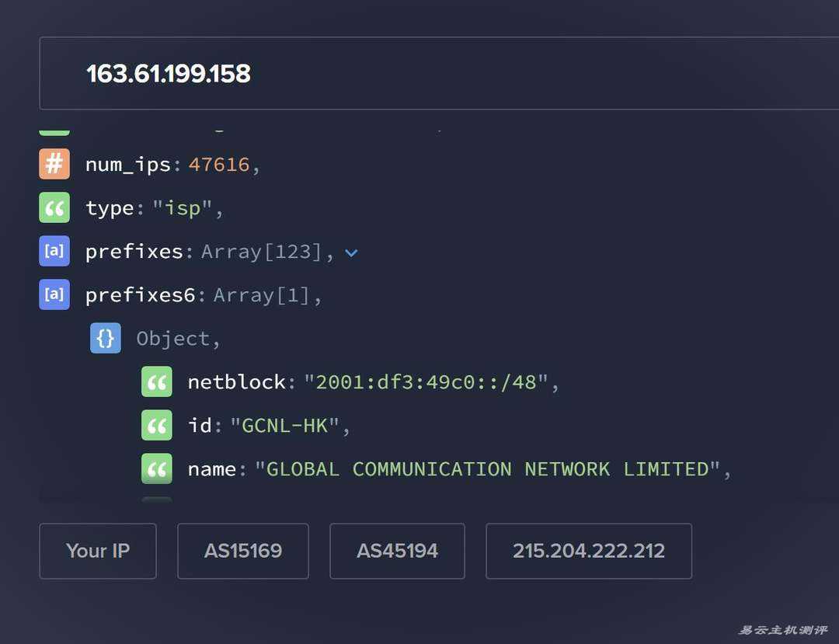Click the string icon beside id
The image size is (839, 644).
[157, 426]
